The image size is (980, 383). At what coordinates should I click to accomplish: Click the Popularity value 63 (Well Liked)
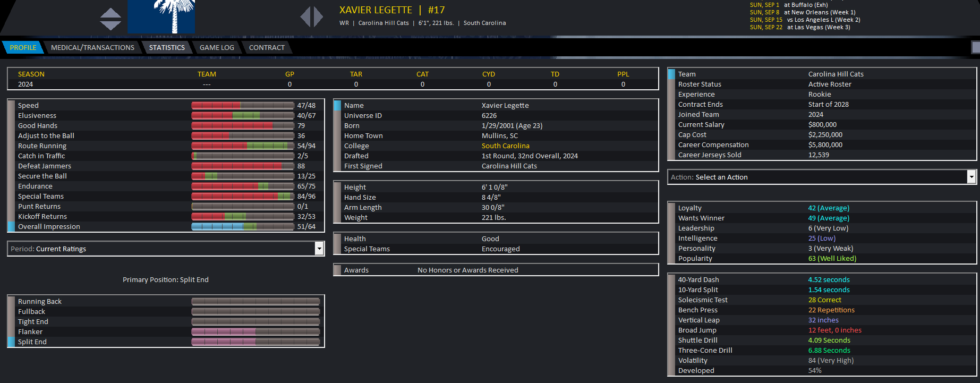(832, 258)
